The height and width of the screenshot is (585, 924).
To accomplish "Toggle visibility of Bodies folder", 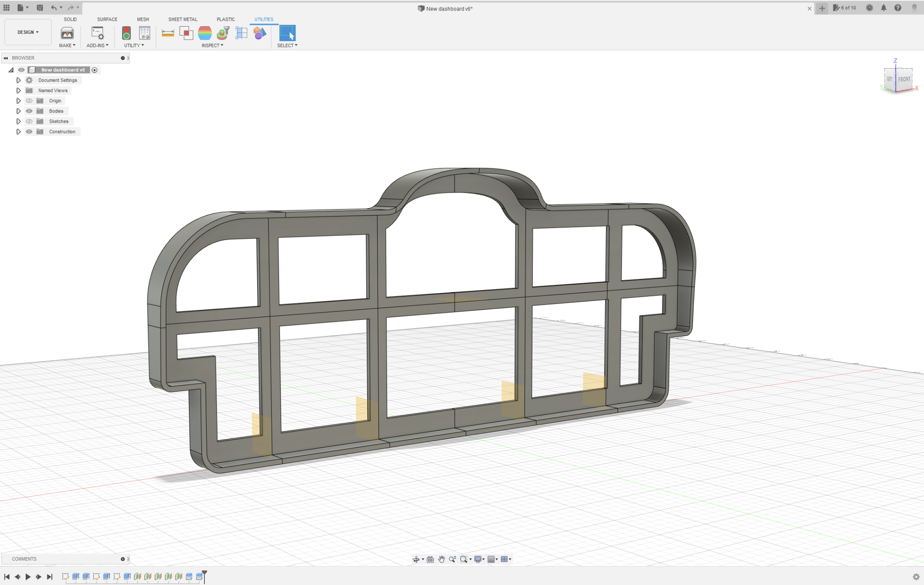I will click(29, 111).
